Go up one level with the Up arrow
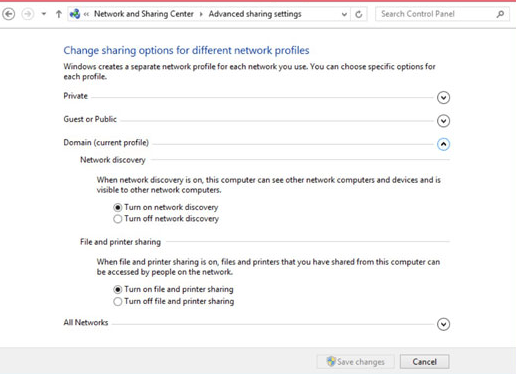Image resolution: width=516 pixels, height=374 pixels. click(59, 14)
